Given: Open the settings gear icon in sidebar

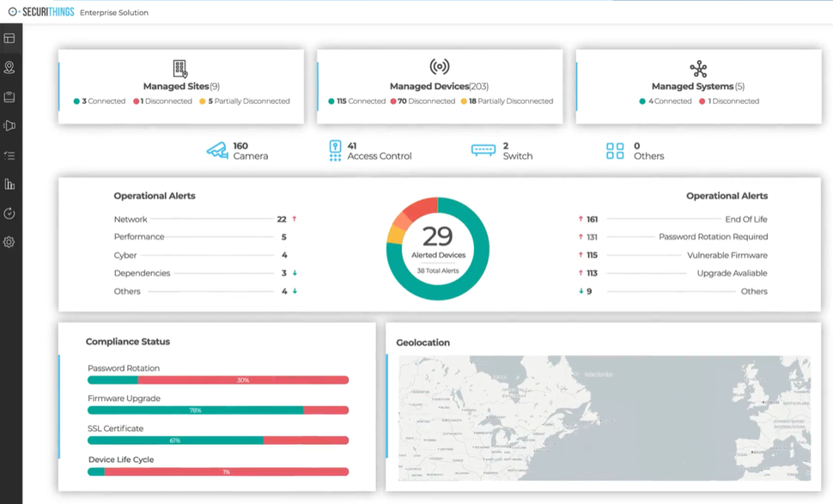Looking at the screenshot, I should 9,242.
